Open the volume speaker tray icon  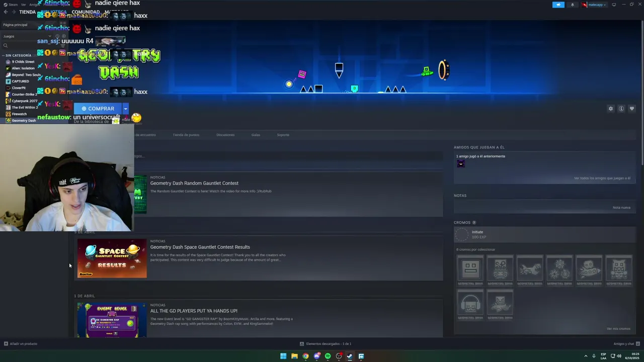pos(619,356)
